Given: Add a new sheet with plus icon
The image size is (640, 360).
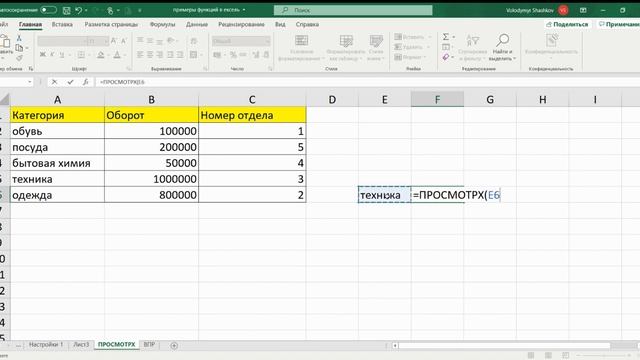Looking at the screenshot, I should tap(174, 345).
